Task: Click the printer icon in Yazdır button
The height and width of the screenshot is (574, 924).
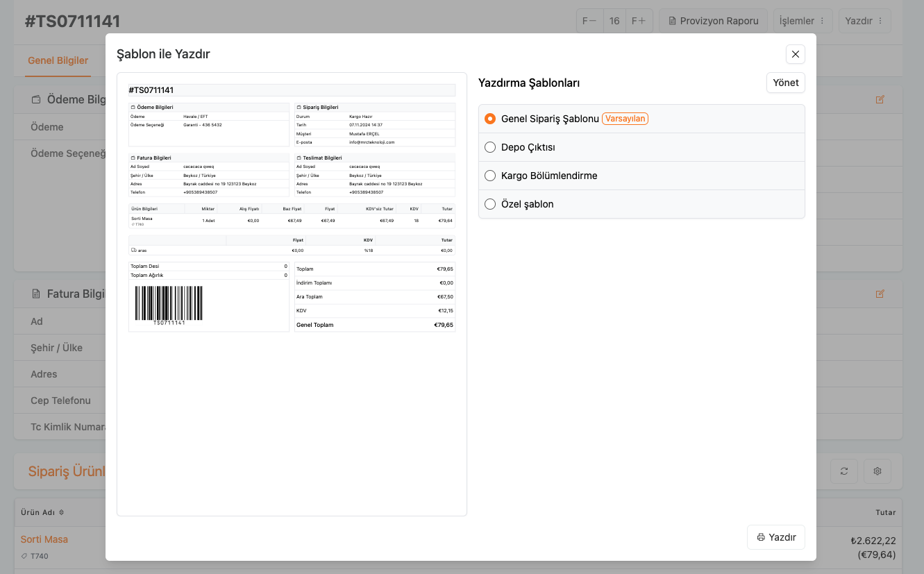Action: (x=761, y=537)
